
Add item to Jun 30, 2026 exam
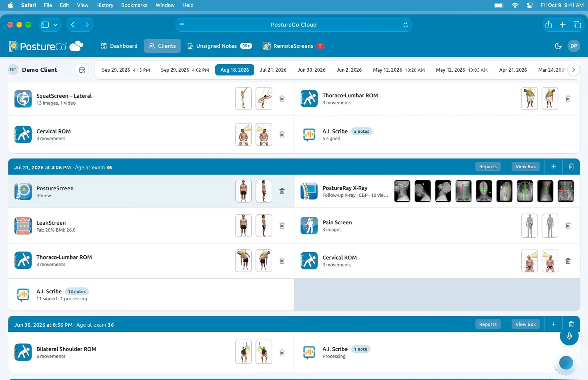553,324
